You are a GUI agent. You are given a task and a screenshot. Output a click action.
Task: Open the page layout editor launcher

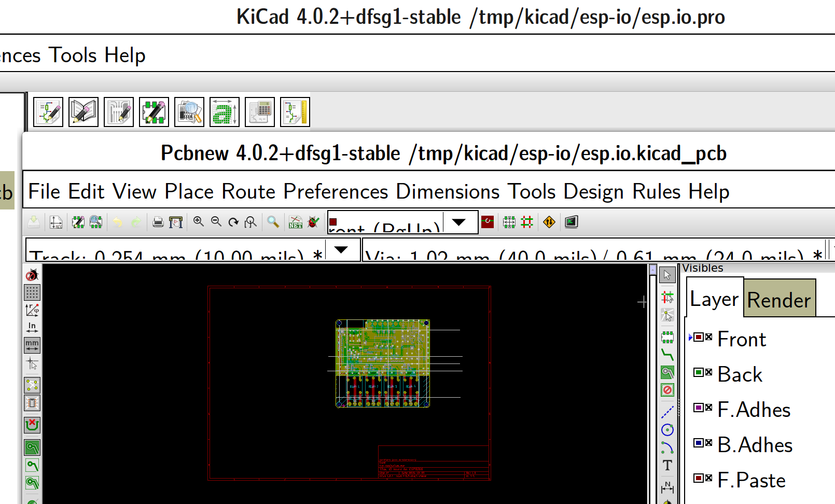click(295, 112)
